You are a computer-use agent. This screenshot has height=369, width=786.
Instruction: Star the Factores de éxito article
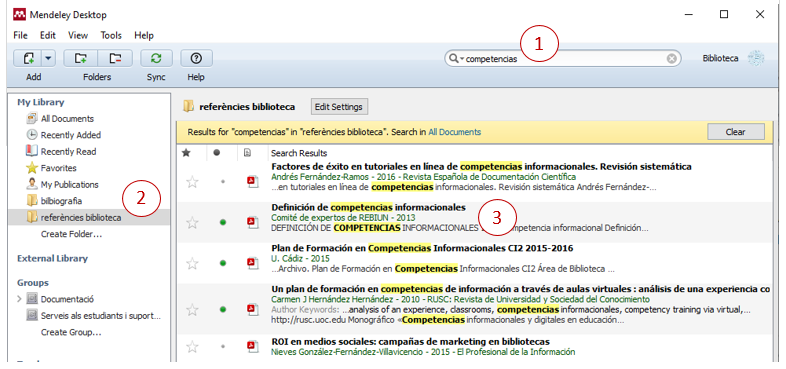pyautogui.click(x=192, y=181)
